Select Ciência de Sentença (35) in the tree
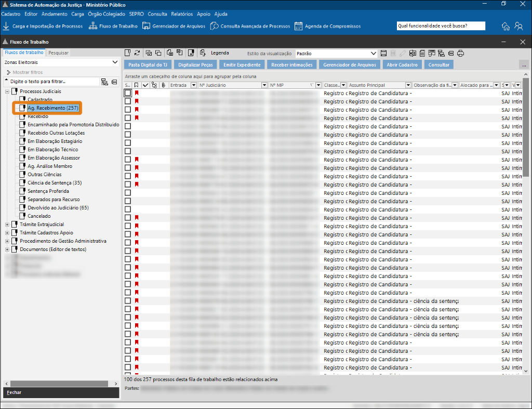 pyautogui.click(x=55, y=183)
